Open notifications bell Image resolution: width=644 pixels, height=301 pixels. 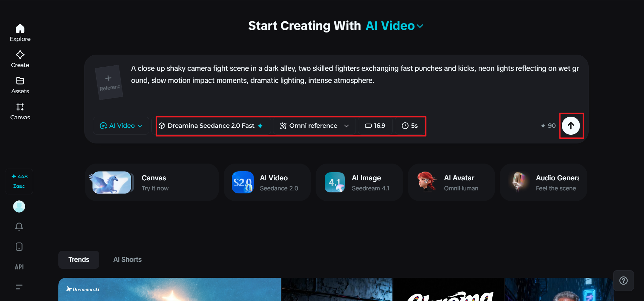[19, 227]
